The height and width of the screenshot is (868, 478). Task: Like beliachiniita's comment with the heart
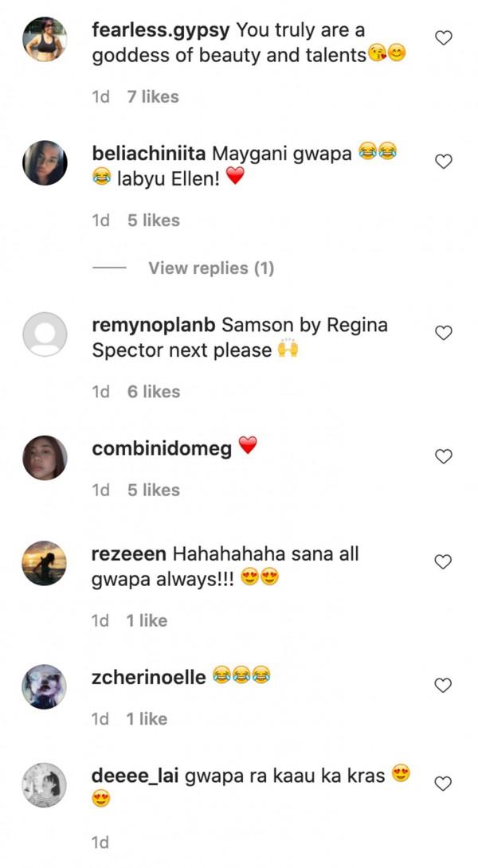click(x=444, y=162)
